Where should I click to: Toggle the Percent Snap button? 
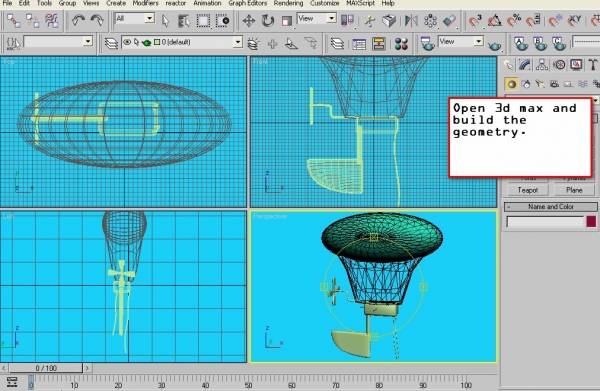(514, 20)
